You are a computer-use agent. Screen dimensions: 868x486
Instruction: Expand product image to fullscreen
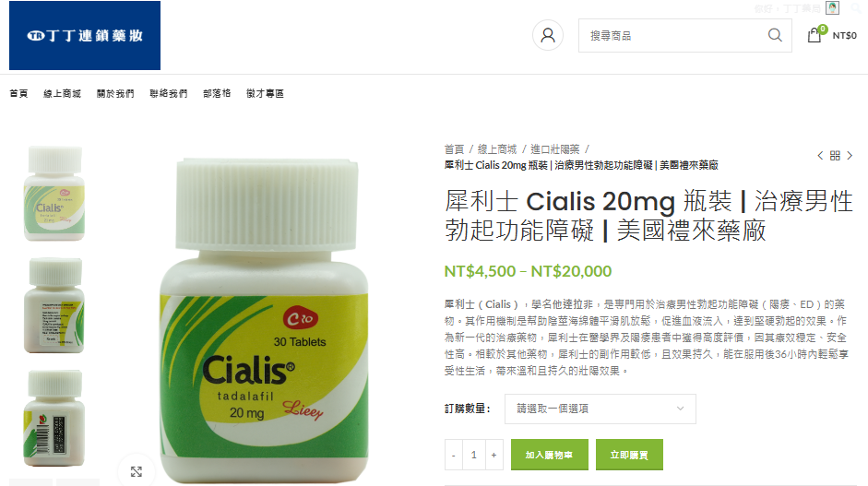(137, 471)
